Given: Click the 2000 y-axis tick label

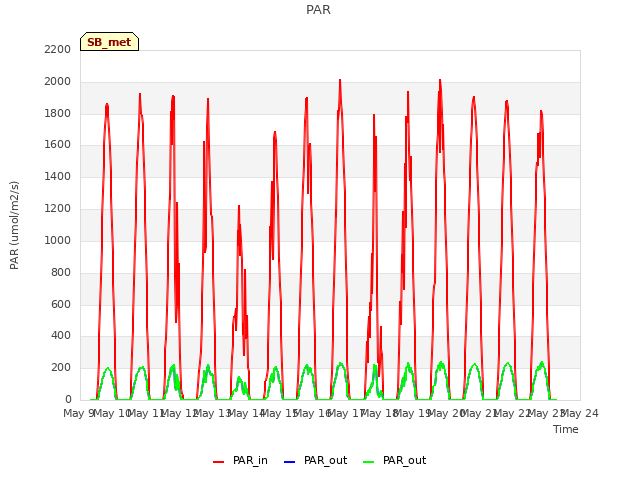Looking at the screenshot, I should pyautogui.click(x=58, y=82).
